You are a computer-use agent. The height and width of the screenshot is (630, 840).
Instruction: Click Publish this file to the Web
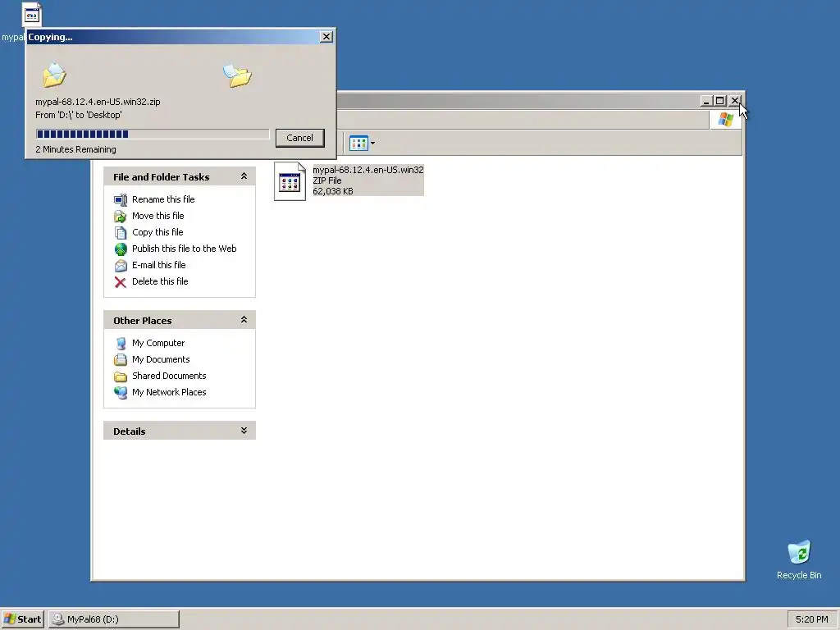tap(185, 249)
